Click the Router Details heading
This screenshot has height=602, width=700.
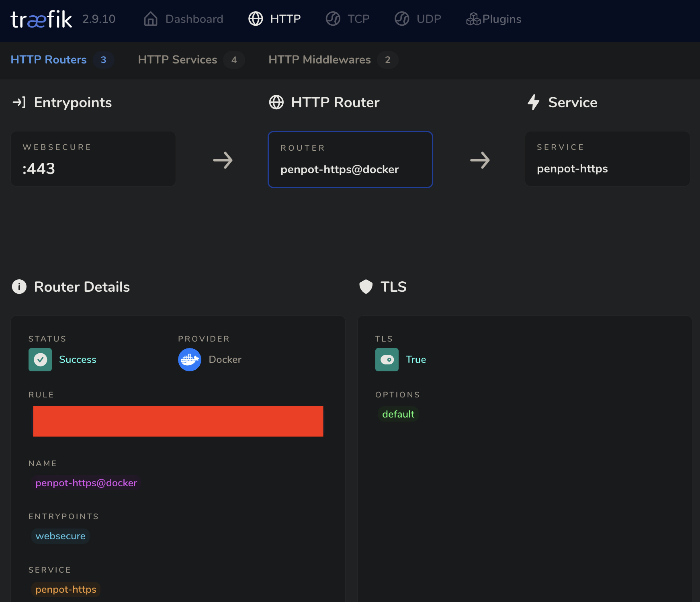[x=82, y=287]
